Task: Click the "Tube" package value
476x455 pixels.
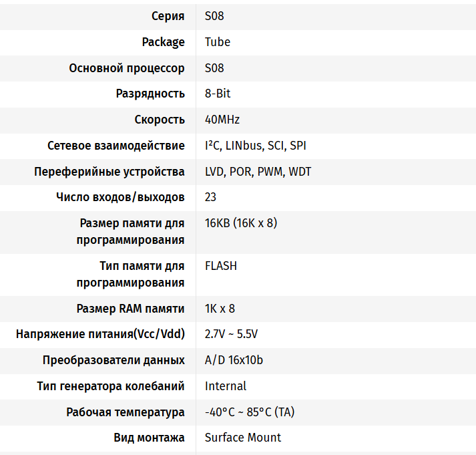Action: click(218, 42)
